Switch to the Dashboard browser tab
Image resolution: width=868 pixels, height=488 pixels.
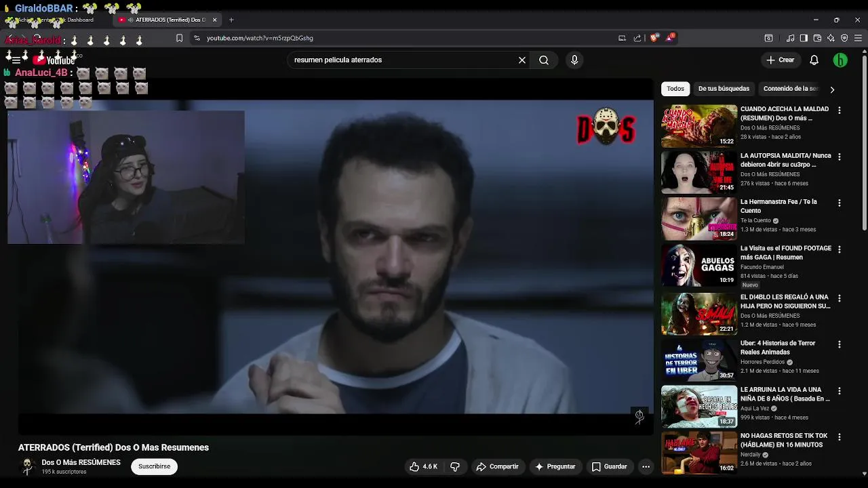click(x=54, y=20)
